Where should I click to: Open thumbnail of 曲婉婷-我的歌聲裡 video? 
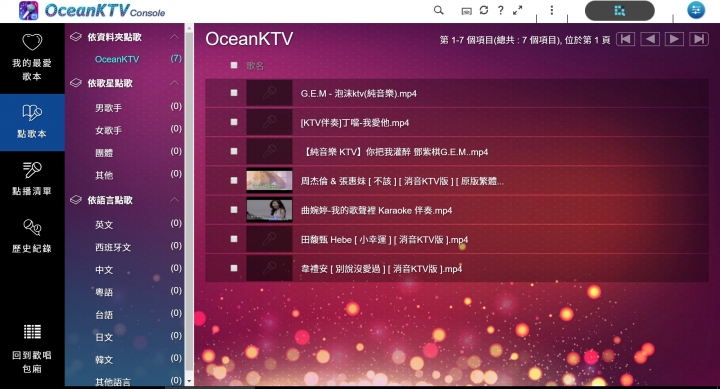(x=269, y=210)
